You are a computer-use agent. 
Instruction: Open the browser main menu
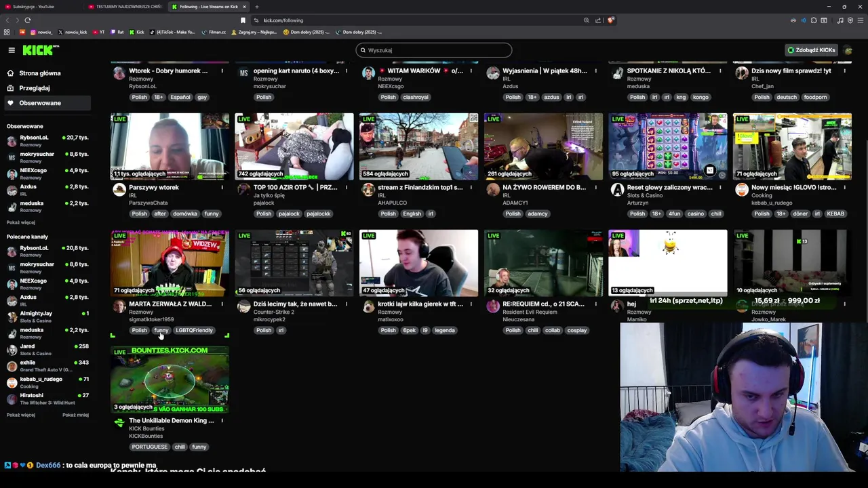860,20
